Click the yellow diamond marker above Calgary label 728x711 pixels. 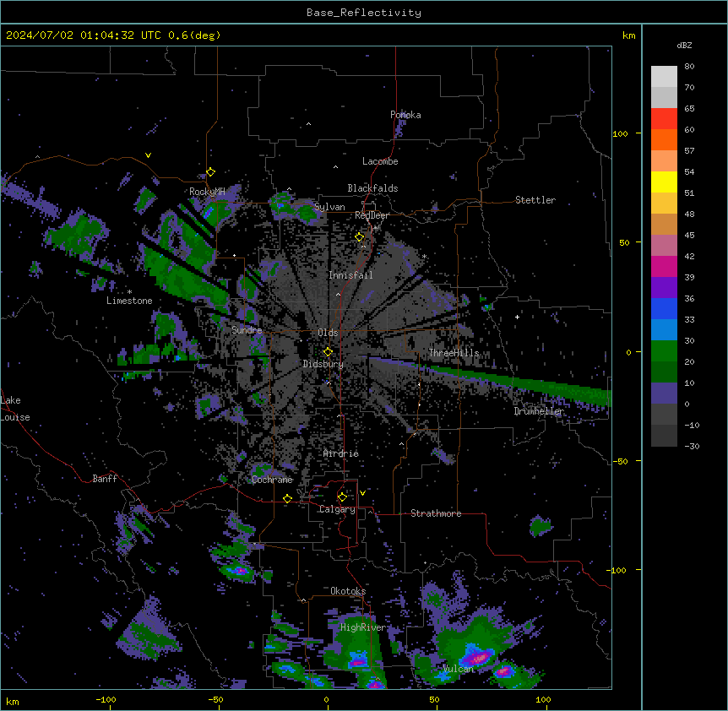click(x=342, y=497)
